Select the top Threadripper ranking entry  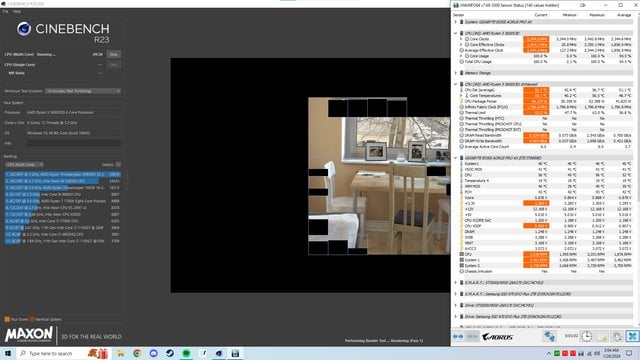click(62, 174)
